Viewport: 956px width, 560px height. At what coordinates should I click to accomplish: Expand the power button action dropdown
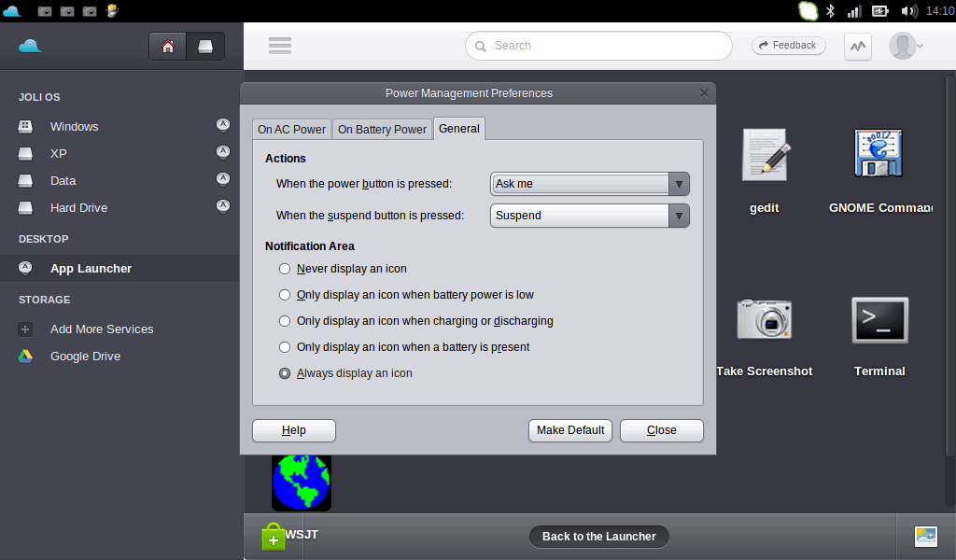[x=590, y=184]
